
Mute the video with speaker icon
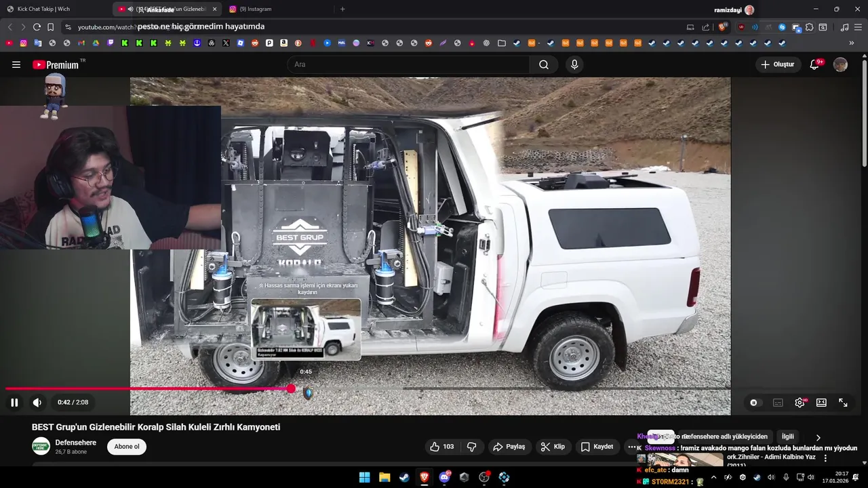[x=37, y=403]
